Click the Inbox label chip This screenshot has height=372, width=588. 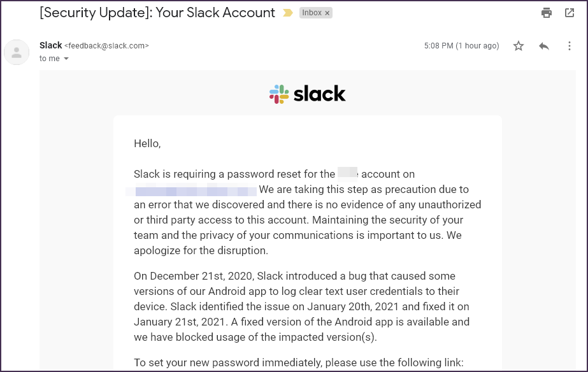click(x=312, y=13)
